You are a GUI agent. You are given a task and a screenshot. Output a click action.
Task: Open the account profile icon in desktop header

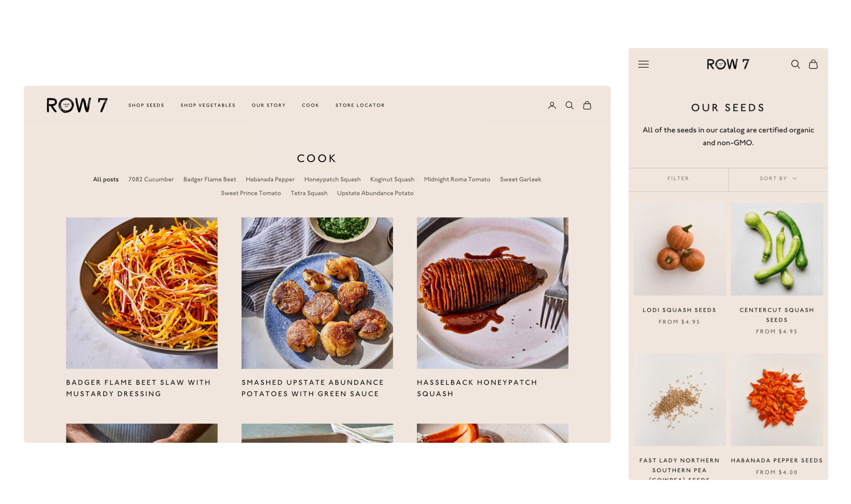pyautogui.click(x=552, y=105)
